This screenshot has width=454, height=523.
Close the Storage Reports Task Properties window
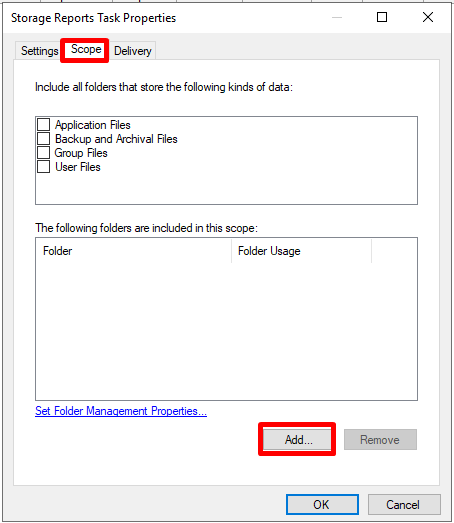click(x=428, y=17)
